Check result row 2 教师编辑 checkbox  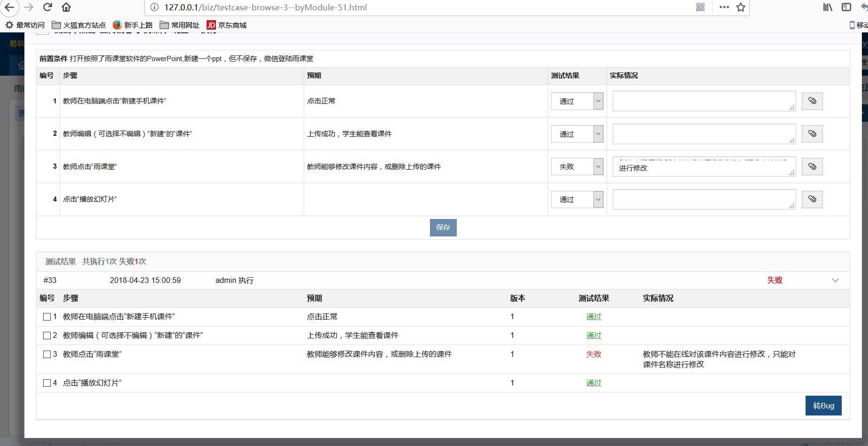pos(47,336)
